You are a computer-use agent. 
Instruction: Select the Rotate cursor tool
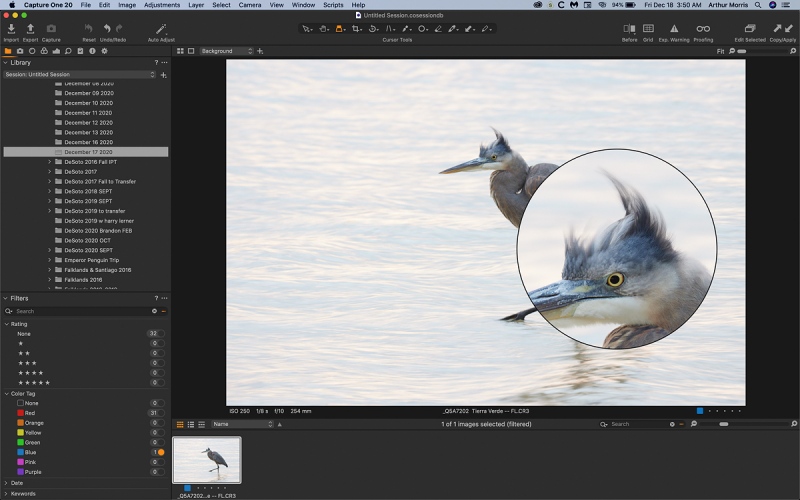coord(373,29)
